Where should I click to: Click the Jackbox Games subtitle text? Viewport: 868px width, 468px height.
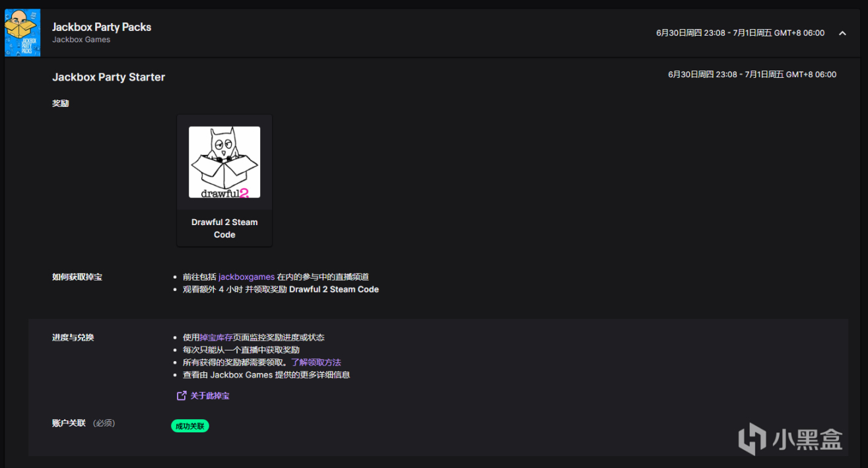tap(81, 40)
